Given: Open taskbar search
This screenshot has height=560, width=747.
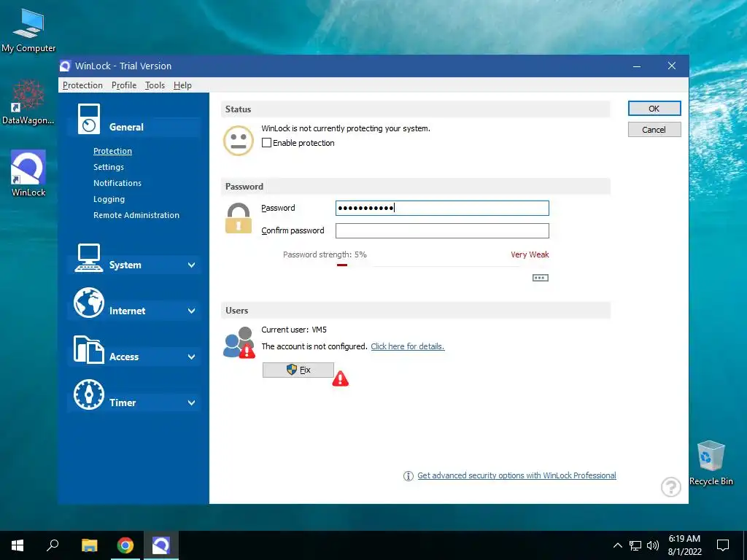Looking at the screenshot, I should click(x=53, y=545).
